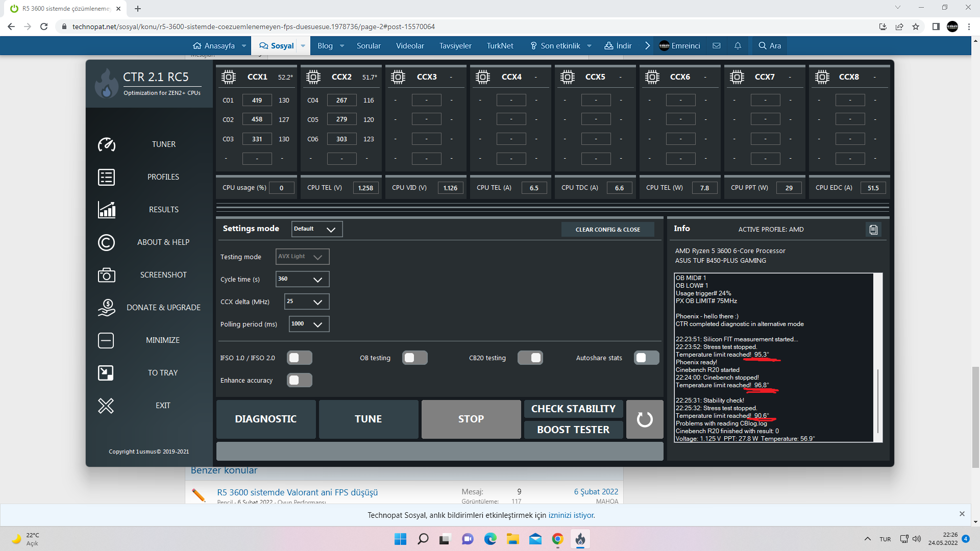This screenshot has height=551, width=980.
Task: Open the Videolar menu item
Action: (x=410, y=46)
